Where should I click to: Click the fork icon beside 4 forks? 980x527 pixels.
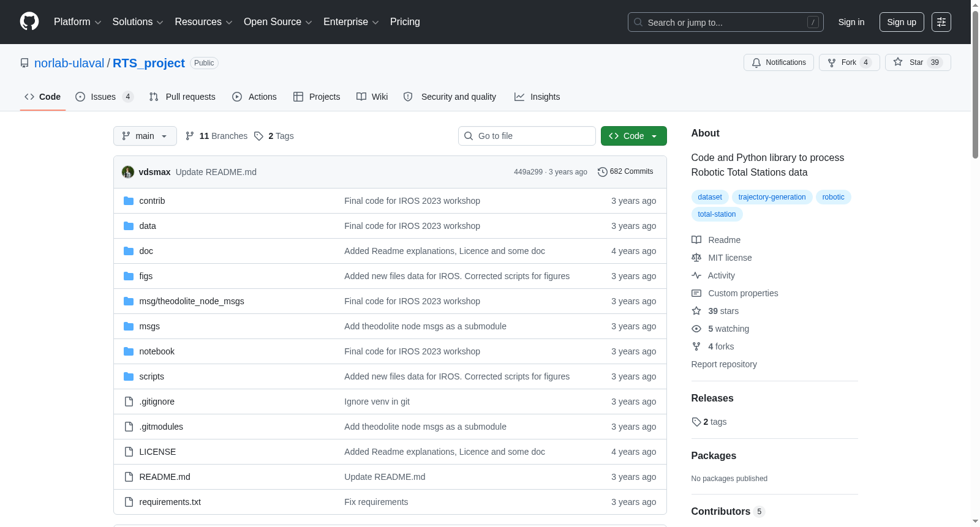tap(696, 346)
